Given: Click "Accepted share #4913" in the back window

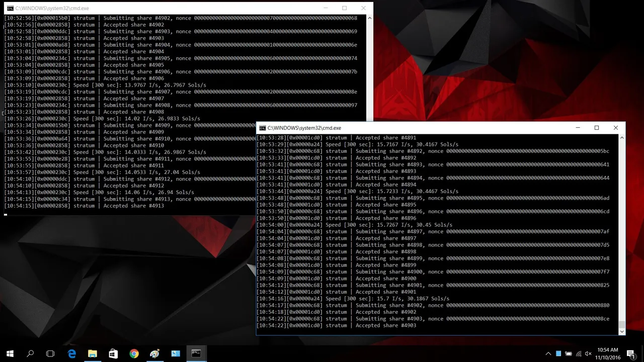Looking at the screenshot, I should 134,206.
